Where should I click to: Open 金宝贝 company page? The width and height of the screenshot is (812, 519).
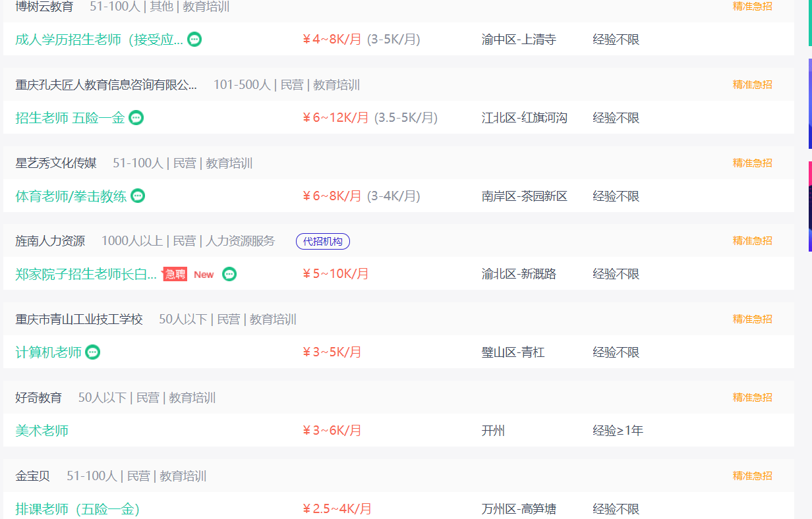click(33, 476)
